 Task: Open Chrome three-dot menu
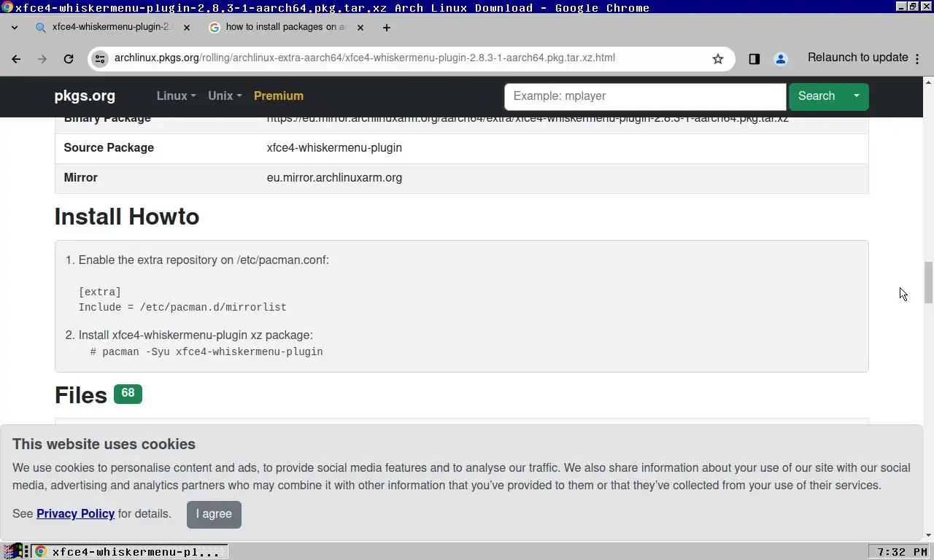point(917,59)
